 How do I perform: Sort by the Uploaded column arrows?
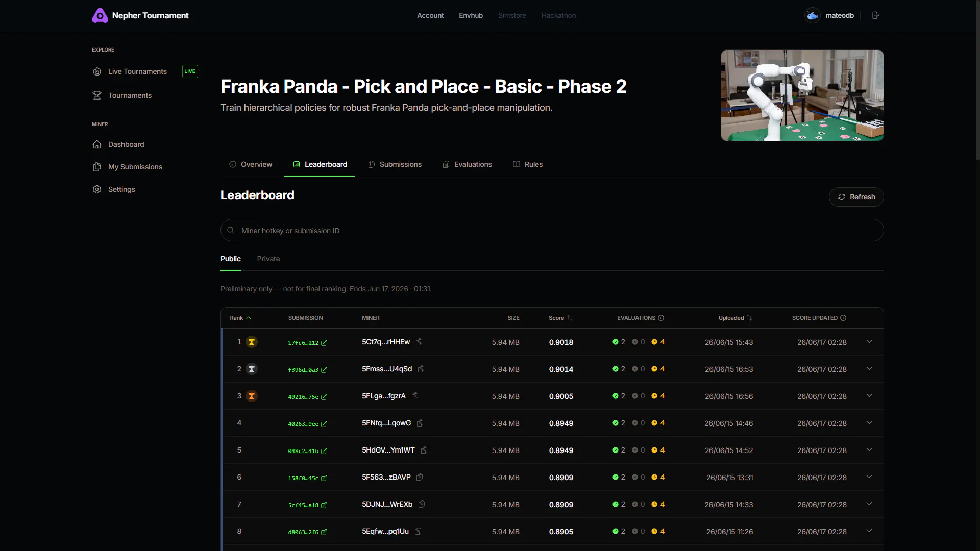click(x=749, y=318)
